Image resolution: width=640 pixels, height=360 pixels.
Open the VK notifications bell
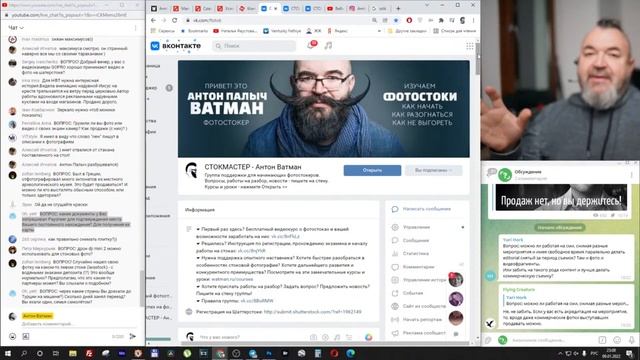click(x=311, y=45)
